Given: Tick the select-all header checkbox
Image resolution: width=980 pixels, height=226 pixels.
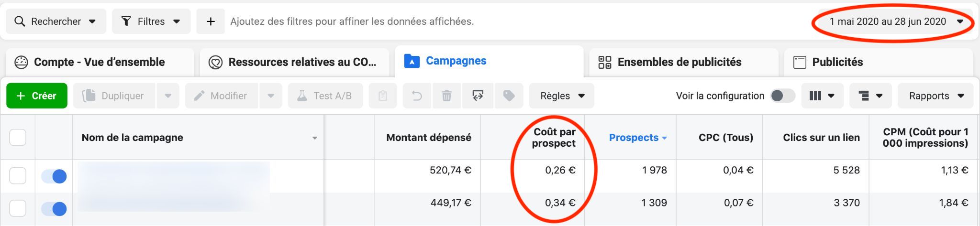Looking at the screenshot, I should (x=18, y=138).
